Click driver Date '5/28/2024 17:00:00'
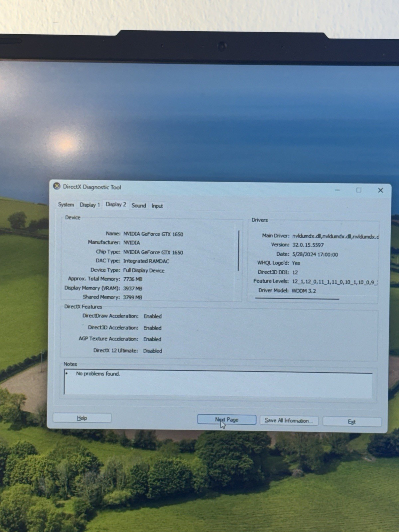Viewport: 399px width, 532px height. [315, 254]
